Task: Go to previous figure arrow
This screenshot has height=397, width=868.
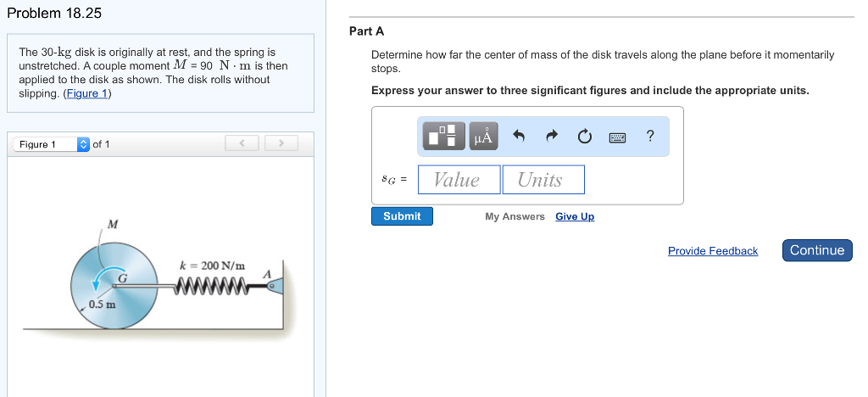Action: click(x=242, y=144)
